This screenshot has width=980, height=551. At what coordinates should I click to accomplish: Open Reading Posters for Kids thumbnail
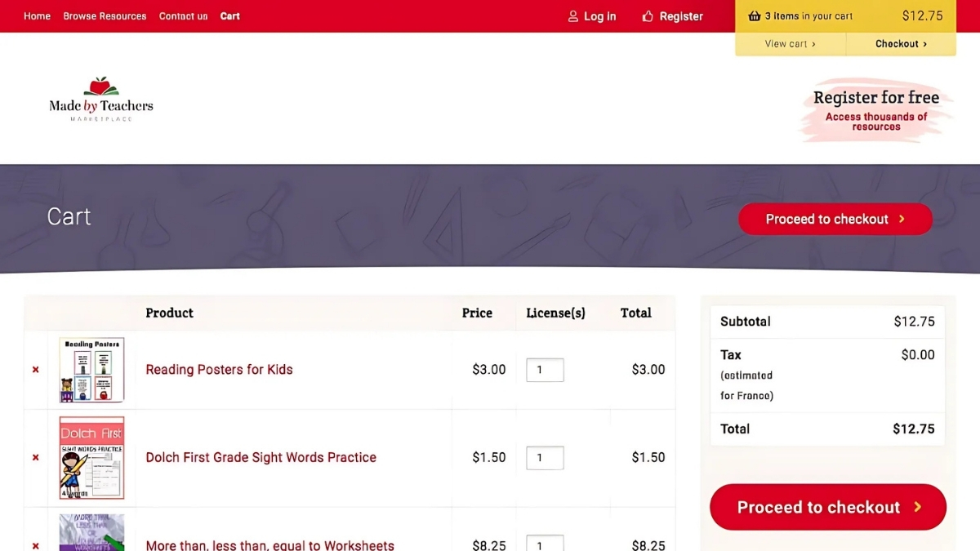[91, 370]
